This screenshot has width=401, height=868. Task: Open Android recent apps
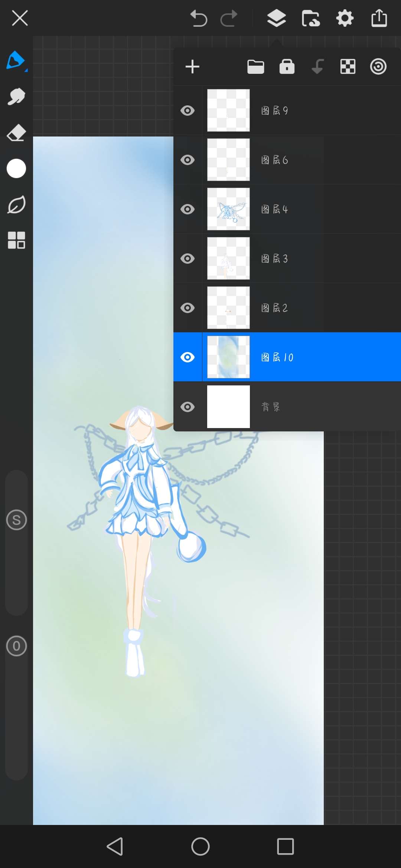coord(286,846)
